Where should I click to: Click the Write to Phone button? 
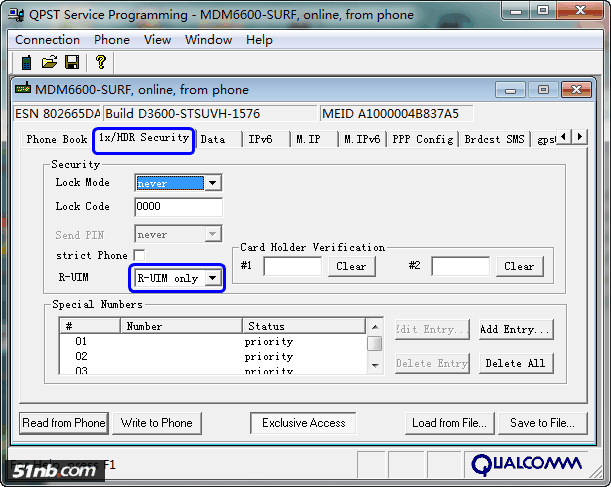pyautogui.click(x=157, y=423)
